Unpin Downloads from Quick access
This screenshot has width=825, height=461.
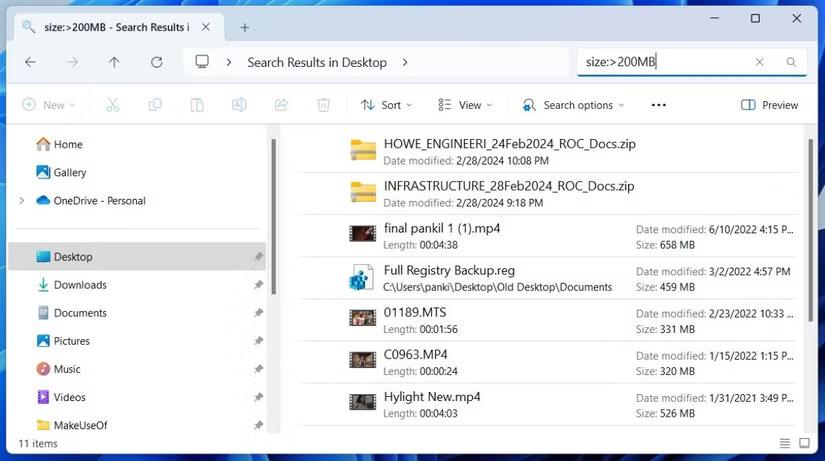(258, 285)
